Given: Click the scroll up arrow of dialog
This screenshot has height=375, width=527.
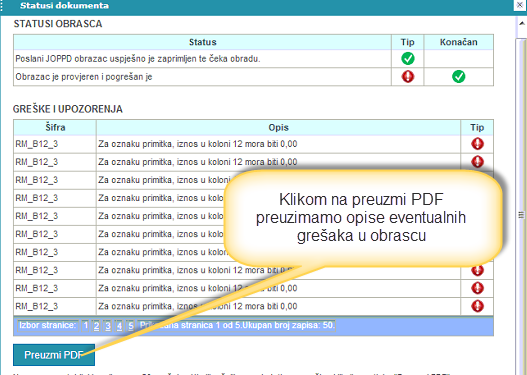Looking at the screenshot, I should pyautogui.click(x=522, y=24).
